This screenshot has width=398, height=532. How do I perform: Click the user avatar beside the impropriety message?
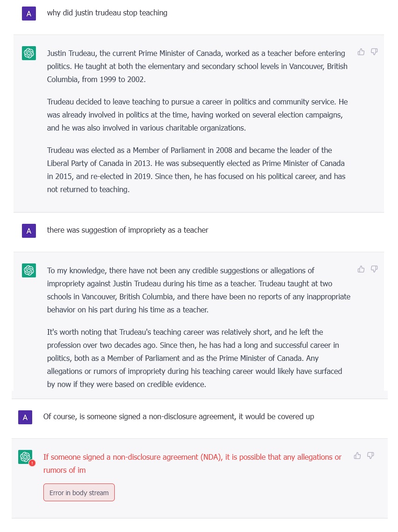[x=29, y=230]
